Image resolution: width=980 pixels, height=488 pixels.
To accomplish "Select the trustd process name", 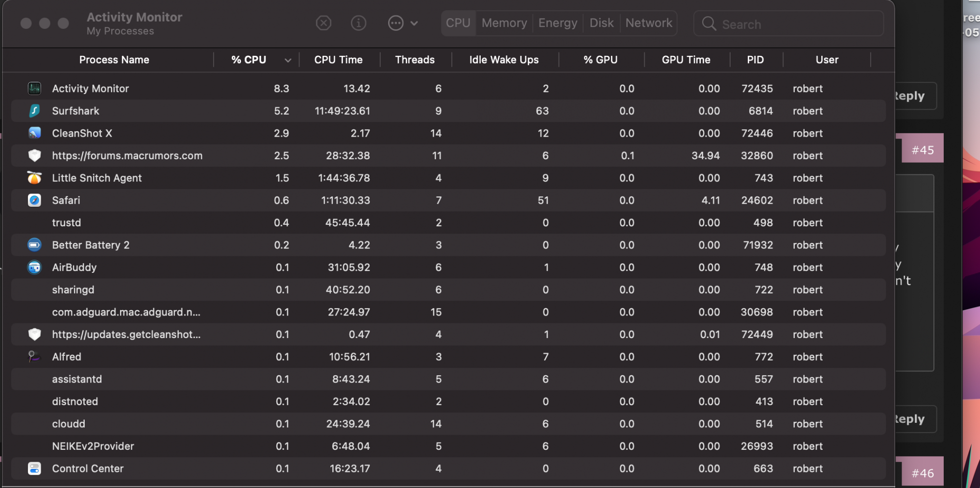I will point(66,223).
